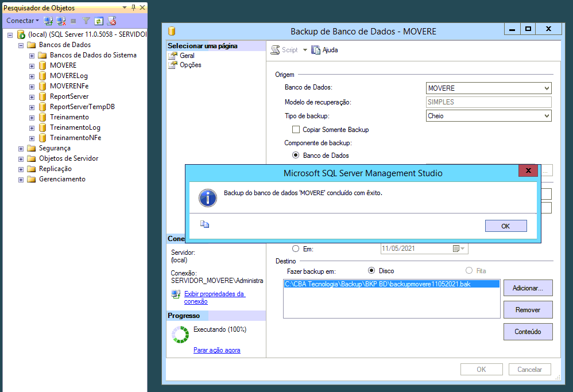Click the MOVERENFe database icon
This screenshot has width=573, height=392.
[x=42, y=86]
